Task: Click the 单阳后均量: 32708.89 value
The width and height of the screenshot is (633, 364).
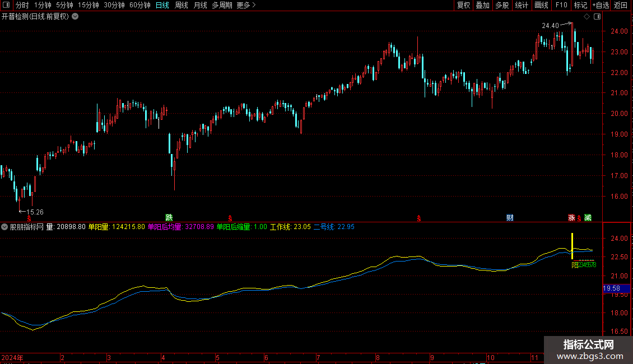Action: 181,227
